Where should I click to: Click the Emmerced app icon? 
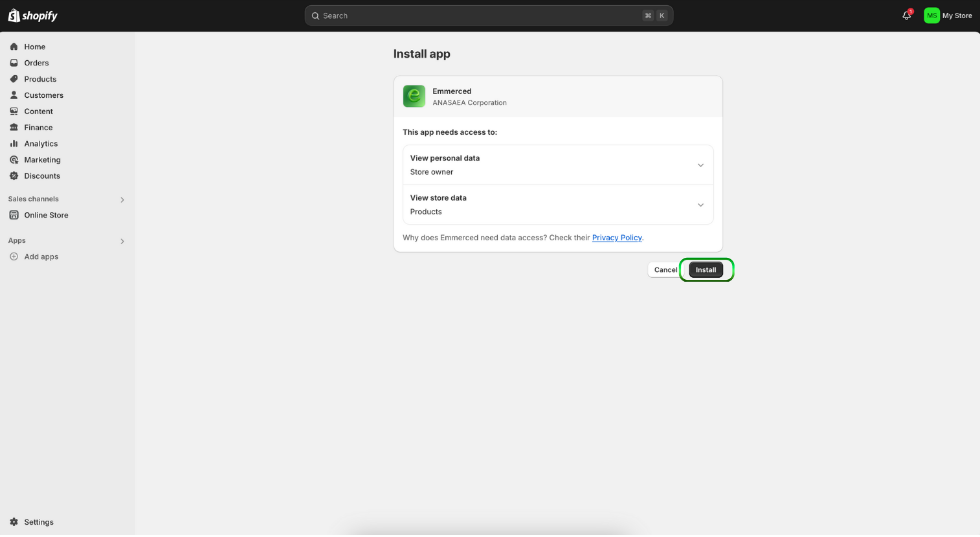click(414, 97)
